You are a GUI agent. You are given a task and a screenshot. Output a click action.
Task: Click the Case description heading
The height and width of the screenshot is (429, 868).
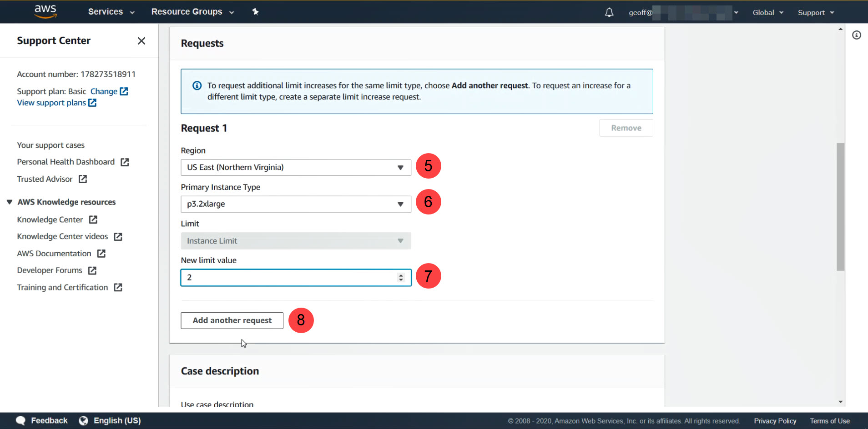pyautogui.click(x=220, y=371)
